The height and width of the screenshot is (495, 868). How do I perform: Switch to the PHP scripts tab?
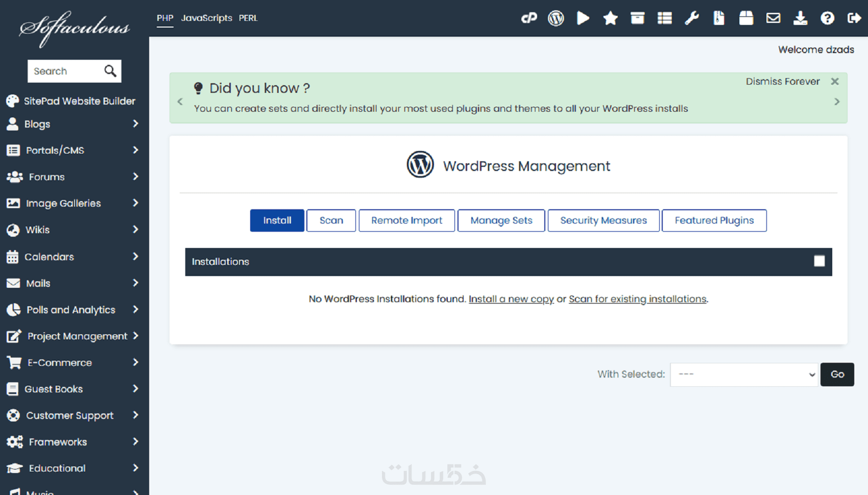click(x=165, y=18)
